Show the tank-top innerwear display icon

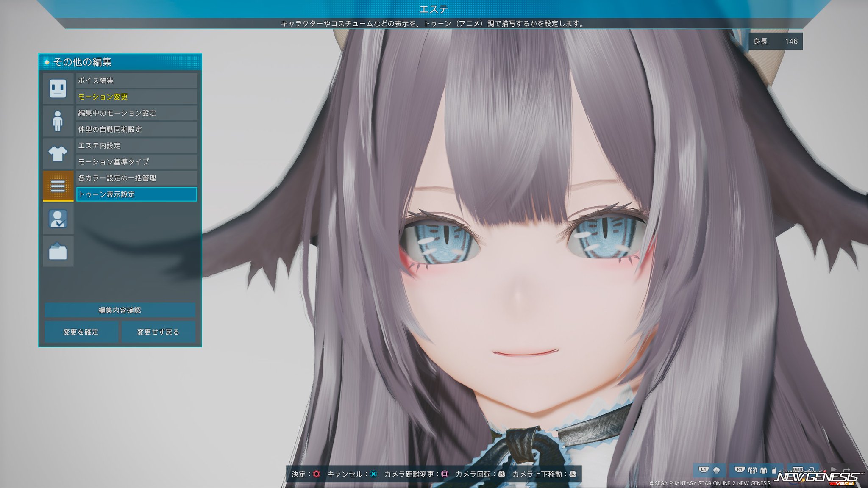click(774, 471)
